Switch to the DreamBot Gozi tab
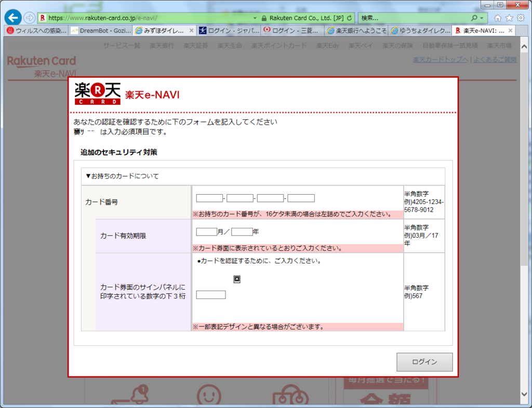The height and width of the screenshot is (408, 532). tap(101, 31)
